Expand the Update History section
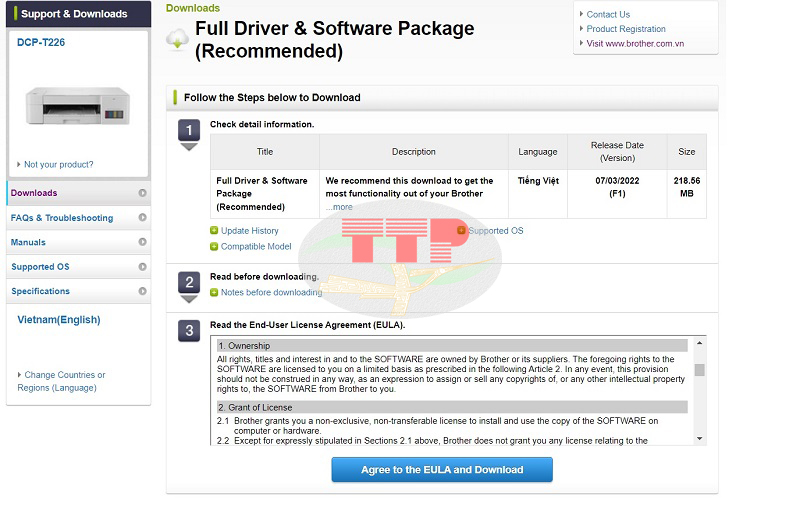Screen dimensions: 800x518 (249, 231)
